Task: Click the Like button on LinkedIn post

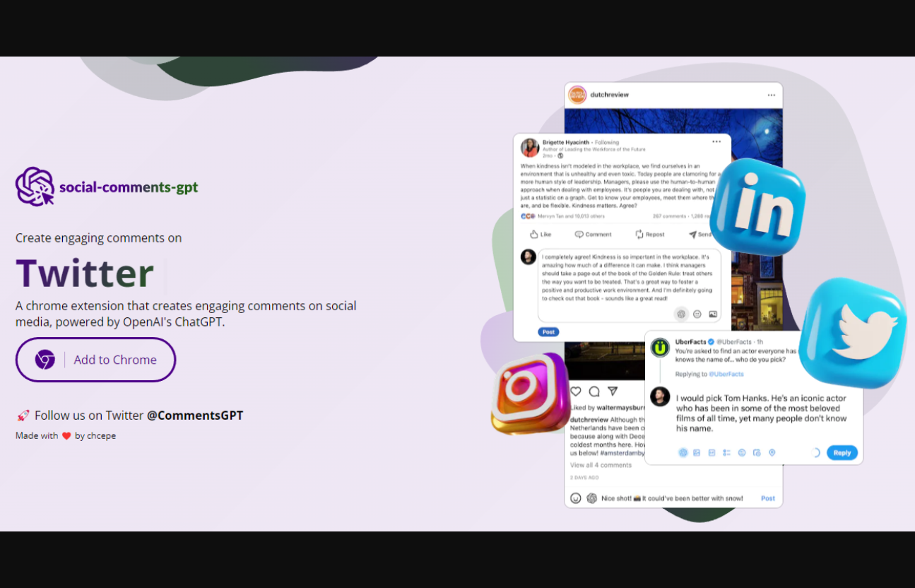Action: click(541, 235)
